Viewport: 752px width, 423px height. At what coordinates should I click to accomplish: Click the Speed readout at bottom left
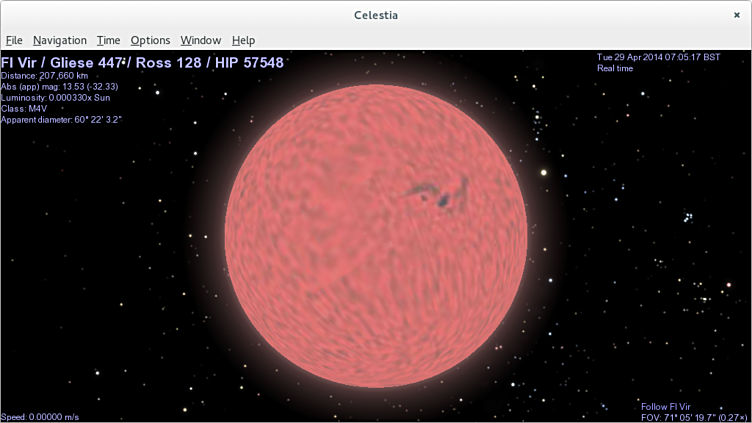tap(40, 416)
